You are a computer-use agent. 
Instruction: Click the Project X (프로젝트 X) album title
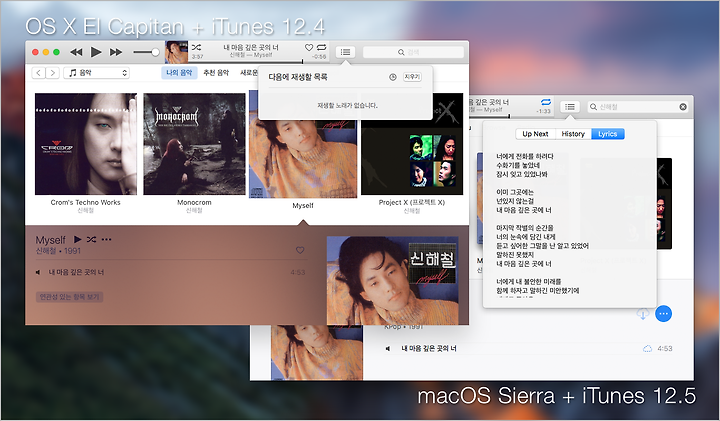(411, 202)
